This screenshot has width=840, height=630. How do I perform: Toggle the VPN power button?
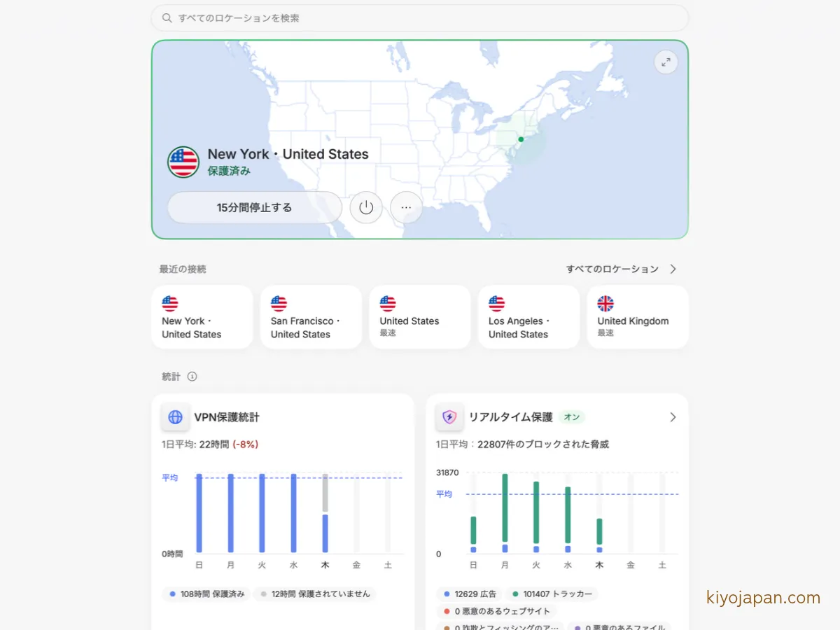(366, 207)
